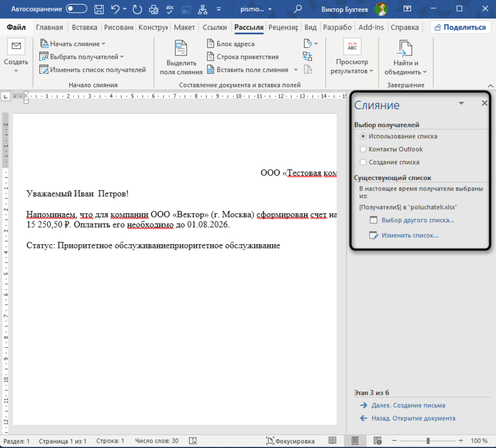This screenshot has width=496, height=448.
Task: Open the Справка tab
Action: pyautogui.click(x=405, y=27)
